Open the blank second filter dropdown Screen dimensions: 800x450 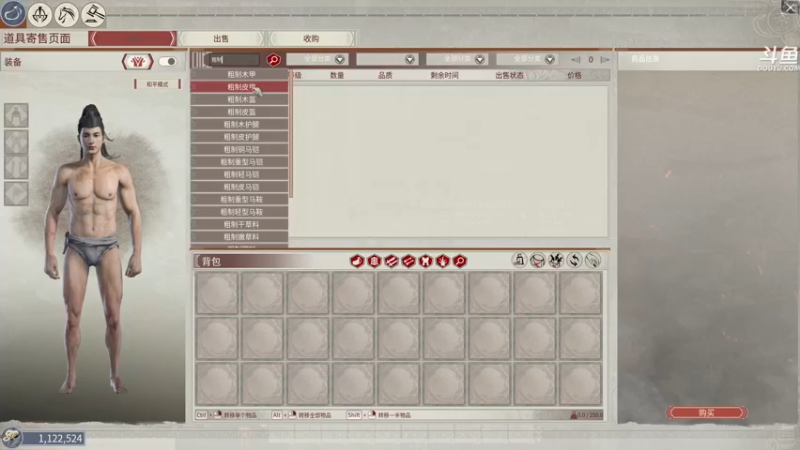pyautogui.click(x=387, y=59)
